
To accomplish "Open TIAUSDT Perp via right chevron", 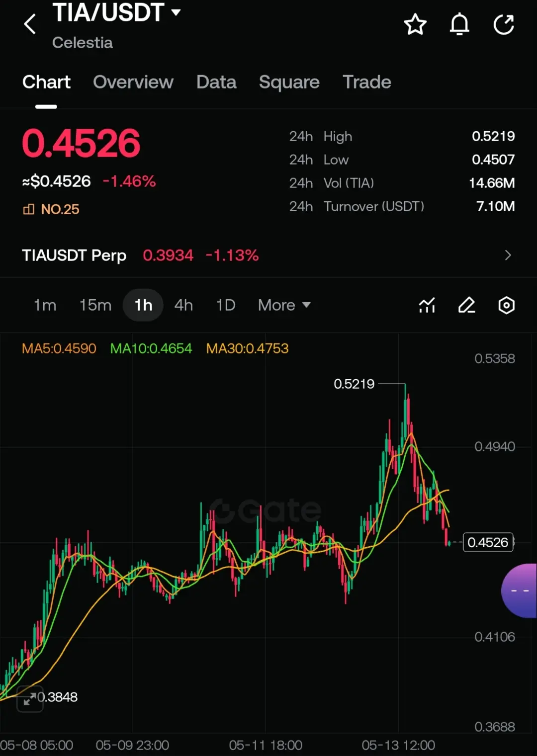I will 508,255.
